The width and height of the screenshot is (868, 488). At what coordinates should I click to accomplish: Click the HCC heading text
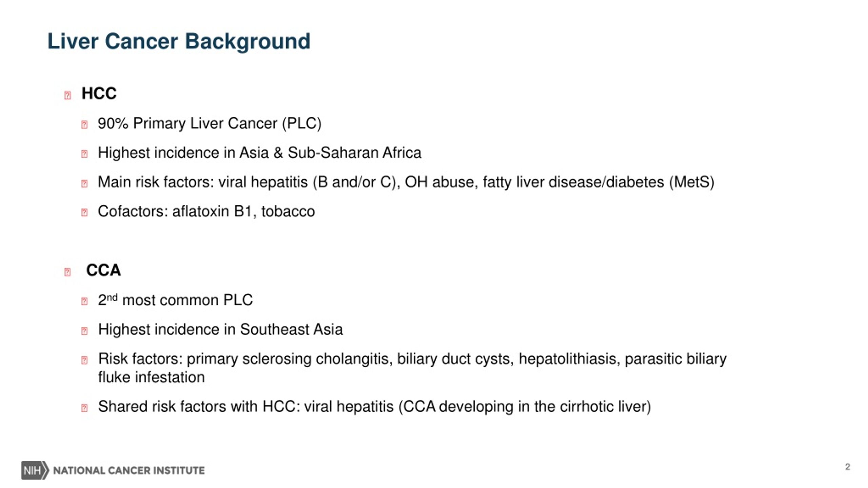(x=99, y=93)
